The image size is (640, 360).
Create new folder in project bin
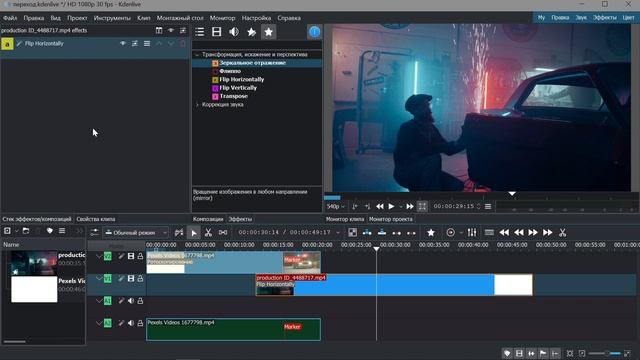coord(26,231)
